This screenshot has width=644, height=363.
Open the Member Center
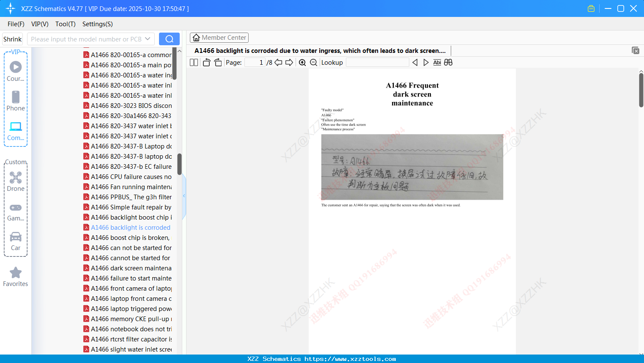pyautogui.click(x=219, y=38)
